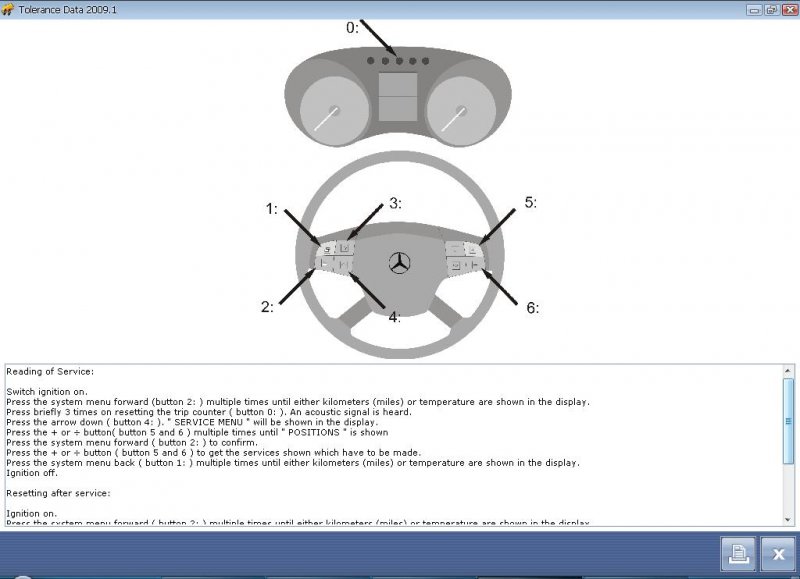Click the Tolerance Data app icon in title bar

pos(7,10)
